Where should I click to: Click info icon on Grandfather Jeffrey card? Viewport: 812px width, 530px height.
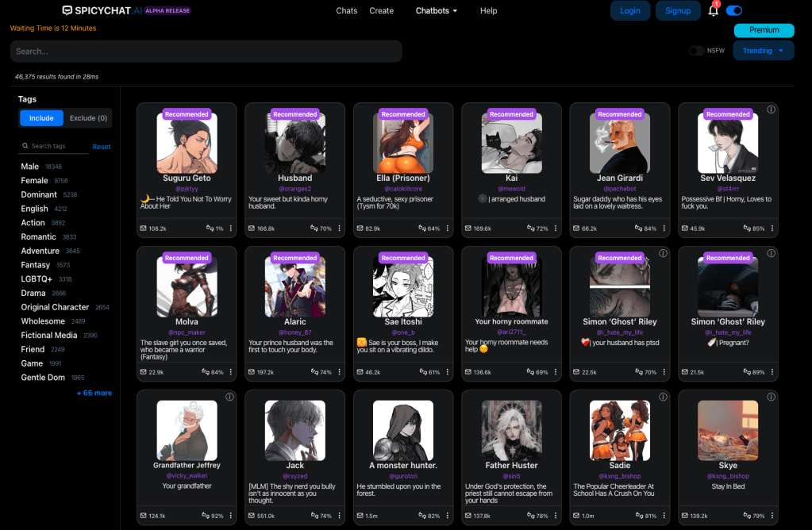(x=229, y=397)
